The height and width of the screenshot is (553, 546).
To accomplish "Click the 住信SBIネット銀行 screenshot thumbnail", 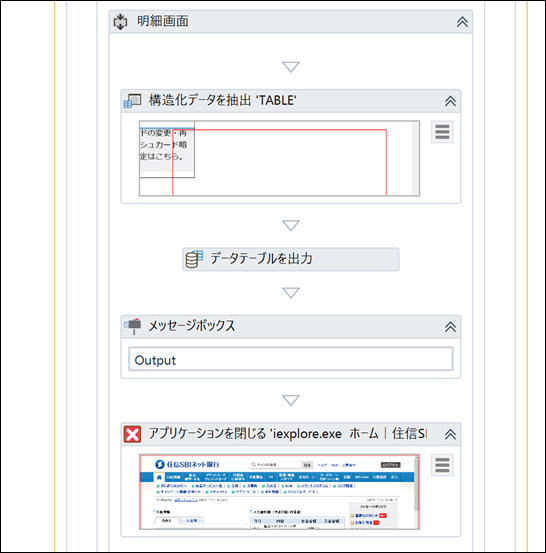I will [279, 492].
